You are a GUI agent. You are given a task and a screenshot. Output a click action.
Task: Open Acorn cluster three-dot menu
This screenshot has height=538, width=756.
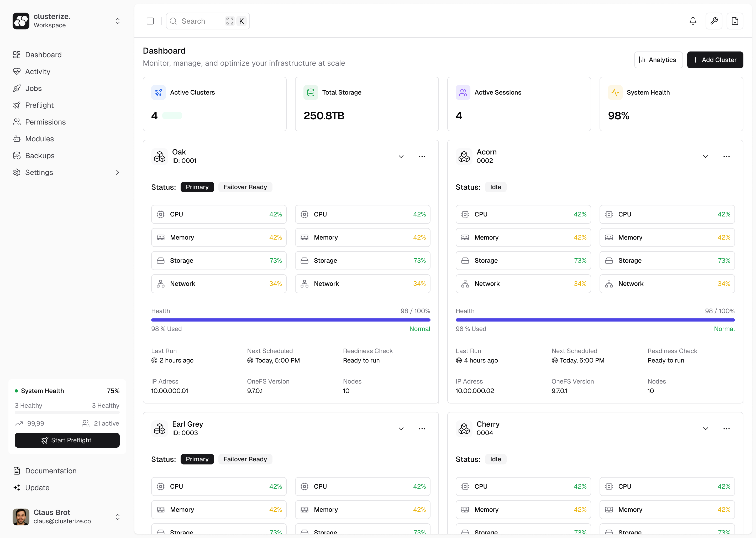point(726,156)
